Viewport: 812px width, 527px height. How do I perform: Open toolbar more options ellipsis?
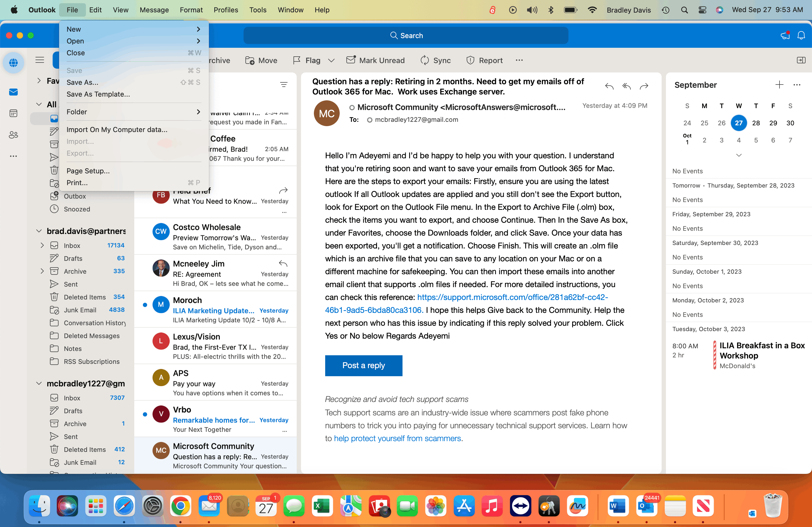click(x=519, y=60)
